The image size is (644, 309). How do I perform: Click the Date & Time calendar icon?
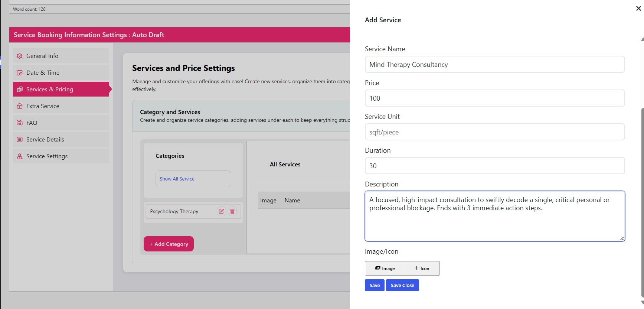tap(20, 73)
